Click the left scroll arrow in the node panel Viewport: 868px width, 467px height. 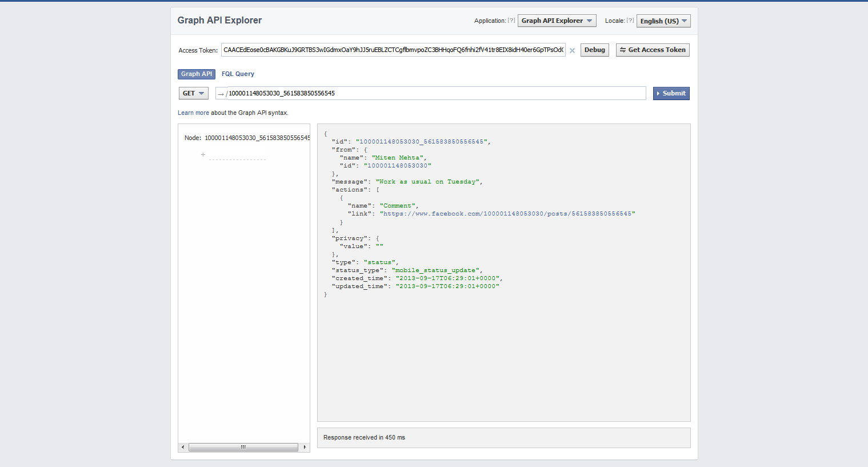183,447
